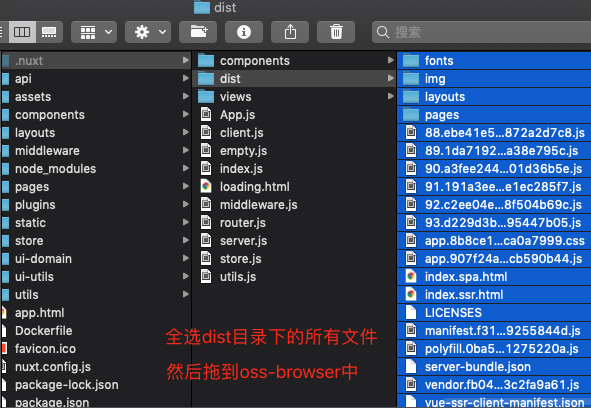Select the nuxt.config.js file

[96, 367]
